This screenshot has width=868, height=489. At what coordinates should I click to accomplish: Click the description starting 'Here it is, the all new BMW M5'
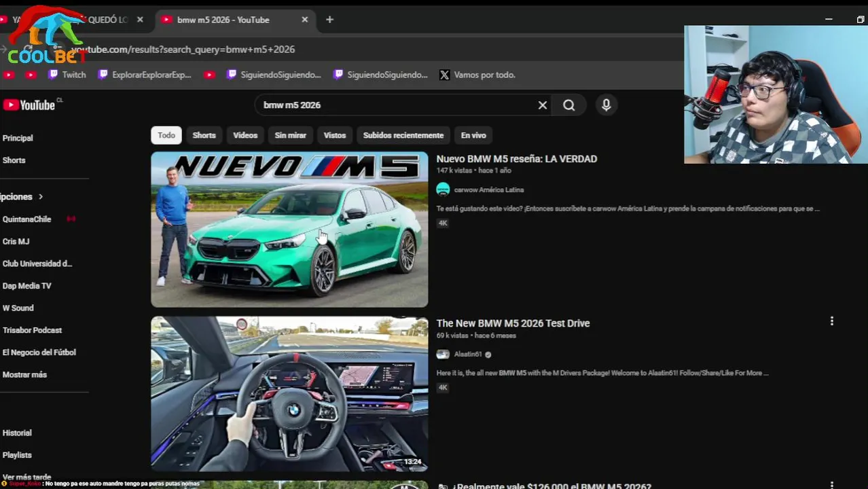coord(602,373)
